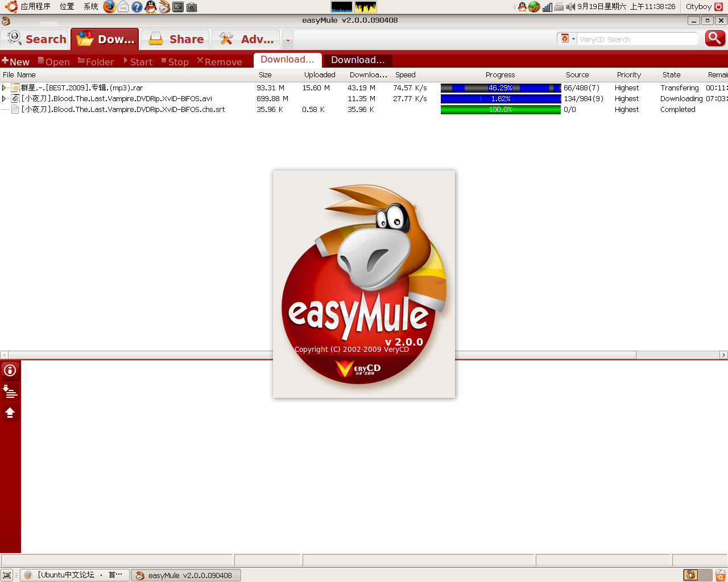The image size is (728, 582).
Task: Launch Firefox from the top panel
Action: [x=110, y=7]
